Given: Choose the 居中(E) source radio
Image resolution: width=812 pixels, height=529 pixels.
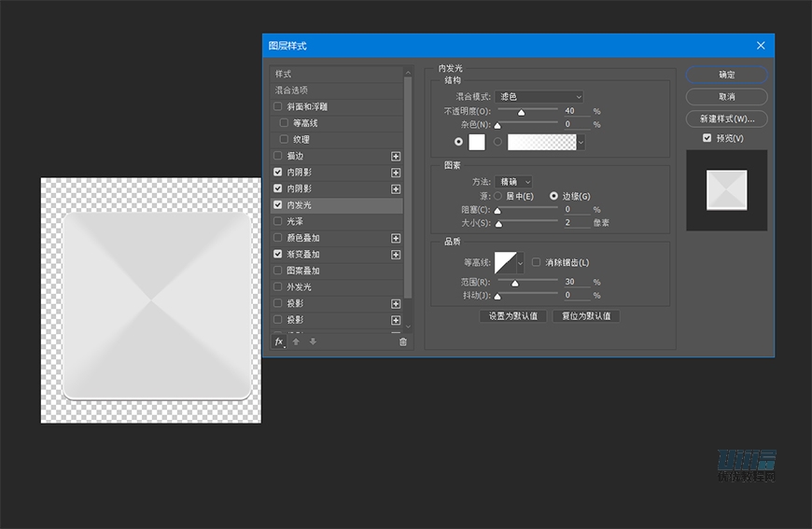Looking at the screenshot, I should [497, 196].
